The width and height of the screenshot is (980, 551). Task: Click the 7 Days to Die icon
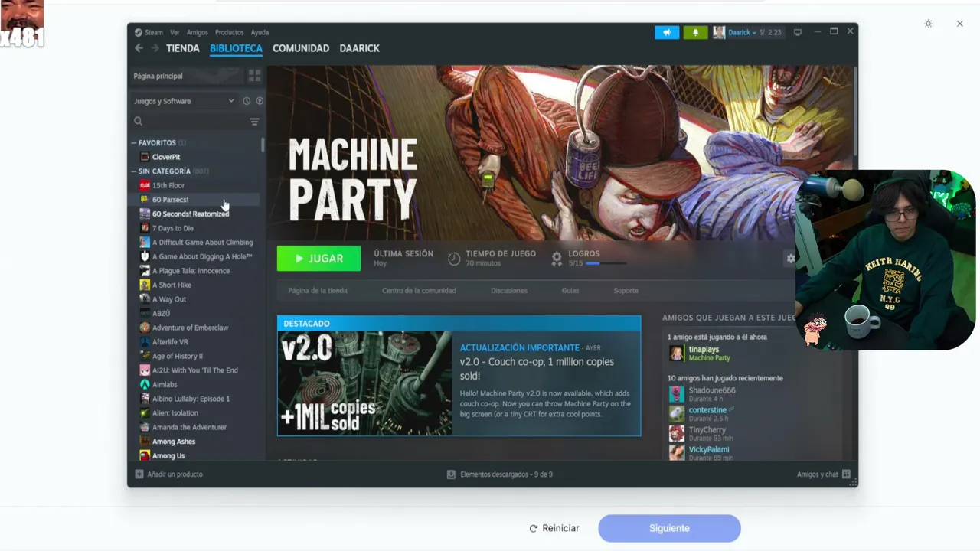pyautogui.click(x=145, y=228)
